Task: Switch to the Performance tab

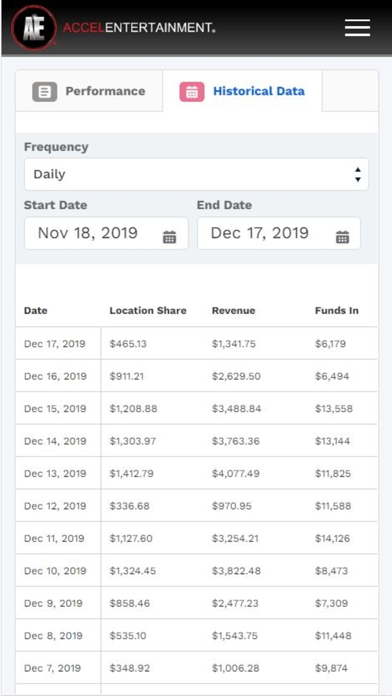Action: point(89,91)
